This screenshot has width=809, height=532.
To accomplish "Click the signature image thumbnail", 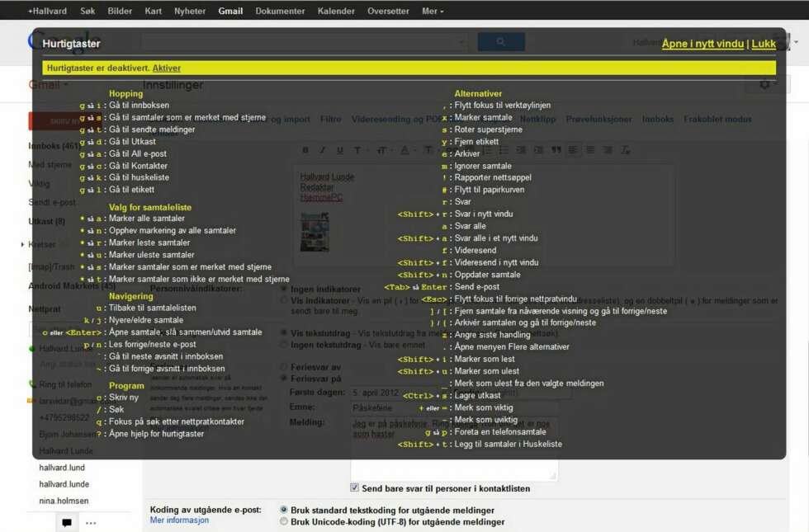I will click(315, 232).
